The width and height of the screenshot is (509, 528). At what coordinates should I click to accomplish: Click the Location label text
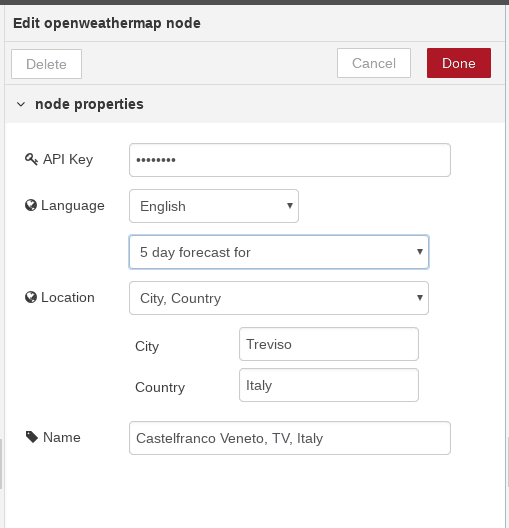(x=68, y=297)
